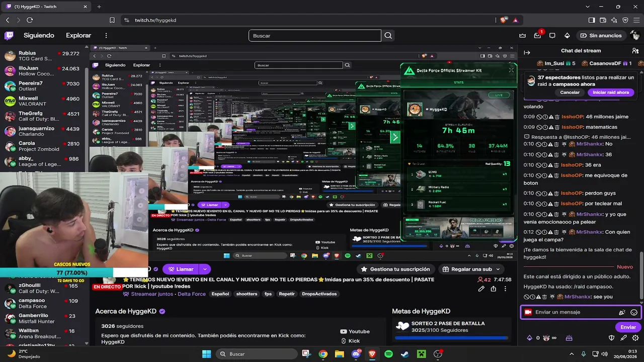
Task: Open the Prime loot crown icon
Action: (x=522, y=36)
